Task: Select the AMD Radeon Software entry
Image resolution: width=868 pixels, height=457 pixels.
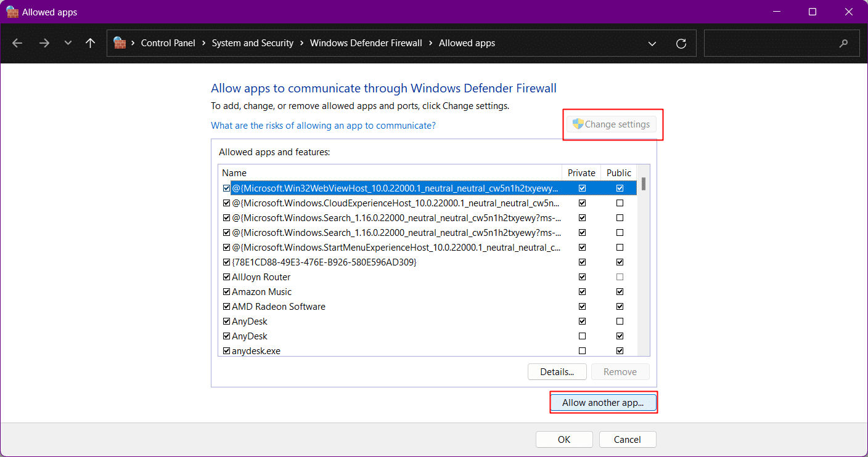Action: pos(278,307)
